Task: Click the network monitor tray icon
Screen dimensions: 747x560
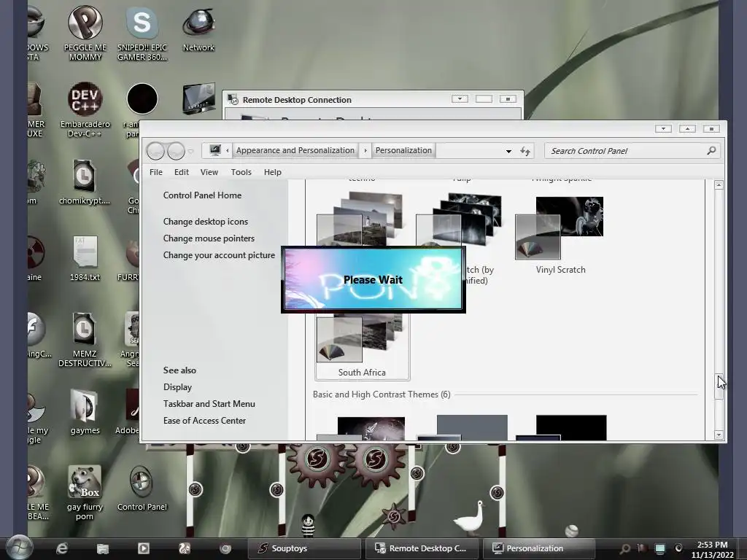Action: click(x=659, y=548)
